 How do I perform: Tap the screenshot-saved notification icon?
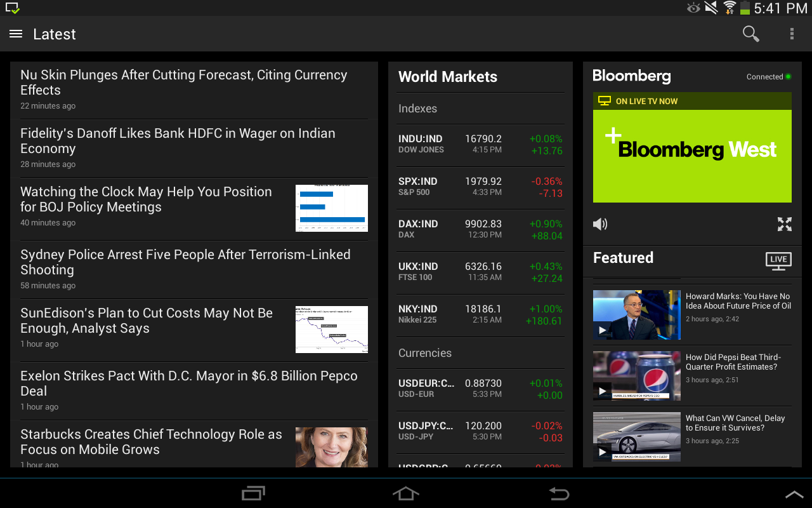coord(12,8)
